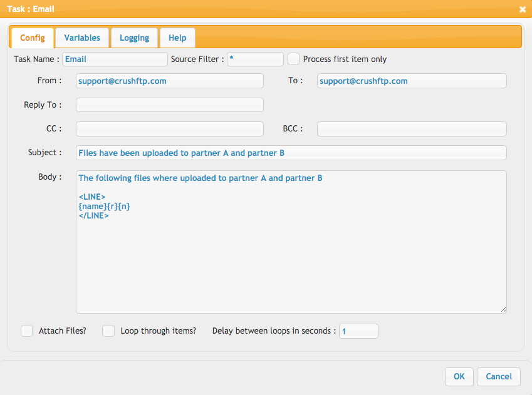Viewport: 532px width, 395px height.
Task: Click the To address field
Action: click(x=412, y=81)
